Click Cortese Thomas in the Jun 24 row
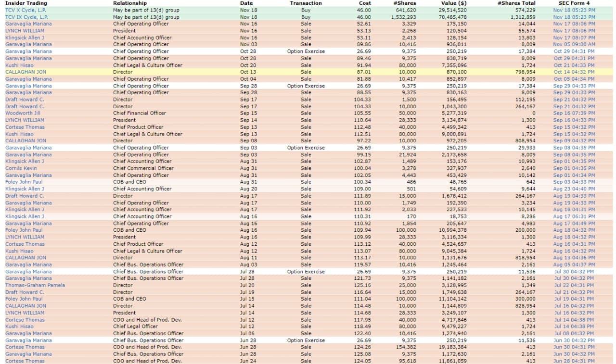Viewport: 616px width, 364px height. tap(25, 361)
